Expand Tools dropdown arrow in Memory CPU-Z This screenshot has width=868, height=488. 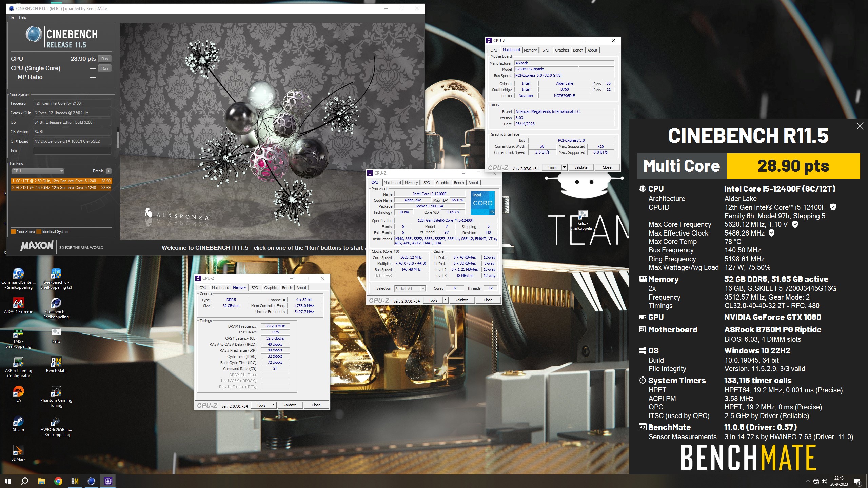[273, 405]
